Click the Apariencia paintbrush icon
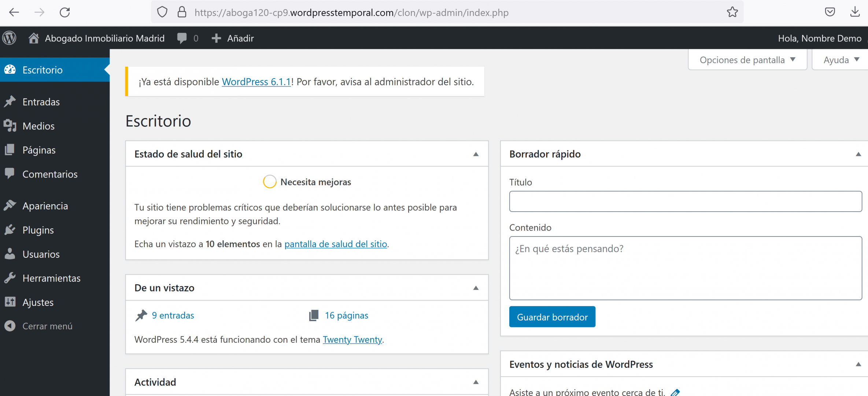The image size is (868, 396). (x=10, y=205)
